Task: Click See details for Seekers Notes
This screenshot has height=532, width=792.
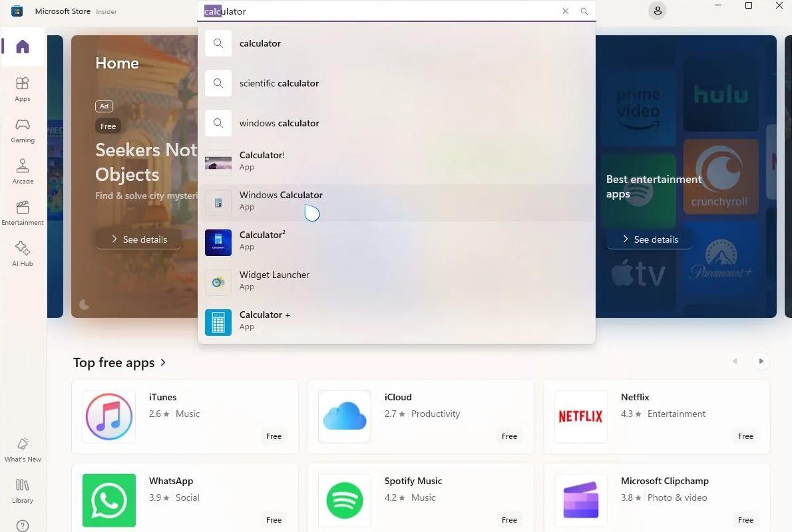Action: tap(138, 239)
